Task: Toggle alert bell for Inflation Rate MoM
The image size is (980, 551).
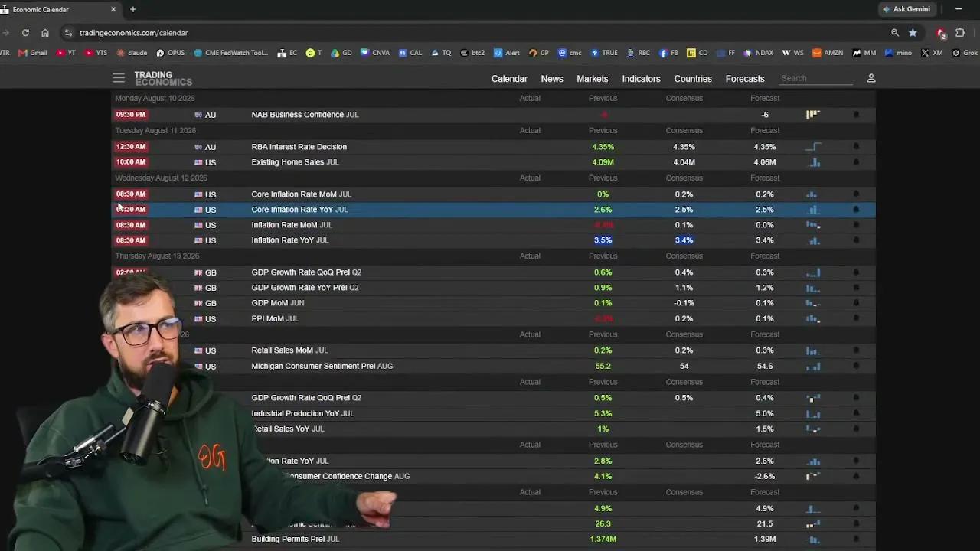Action: (x=856, y=225)
